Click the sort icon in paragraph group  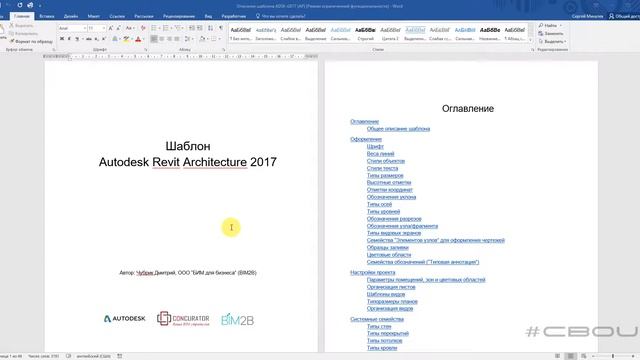tap(210, 28)
